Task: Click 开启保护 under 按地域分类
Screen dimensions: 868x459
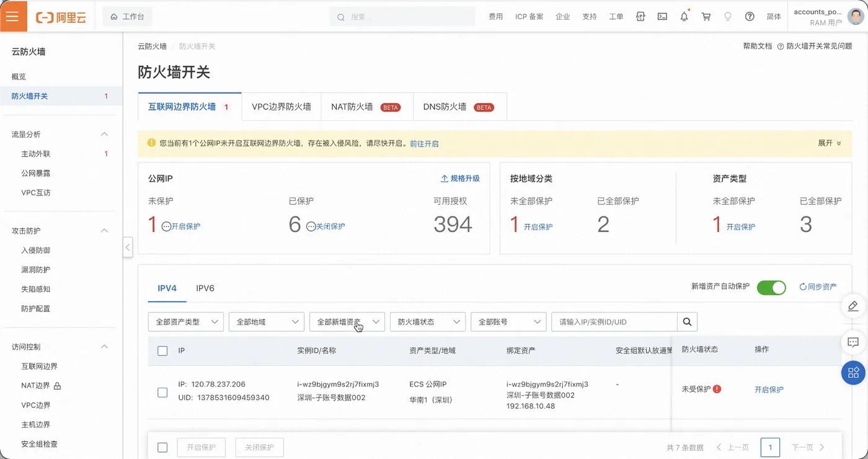Action: [538, 227]
